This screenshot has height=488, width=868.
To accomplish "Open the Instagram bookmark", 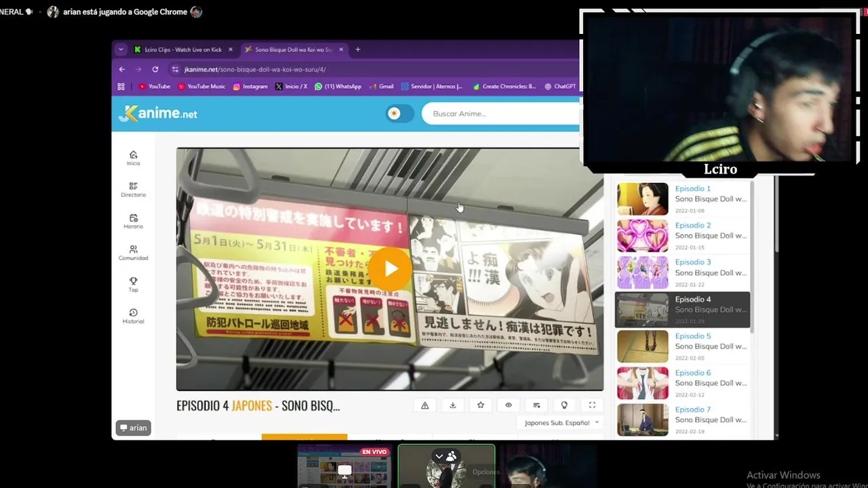I will click(x=250, y=86).
